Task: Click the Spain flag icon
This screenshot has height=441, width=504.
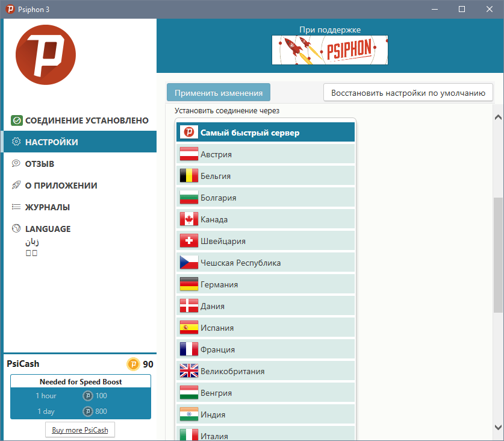Action: pyautogui.click(x=189, y=328)
